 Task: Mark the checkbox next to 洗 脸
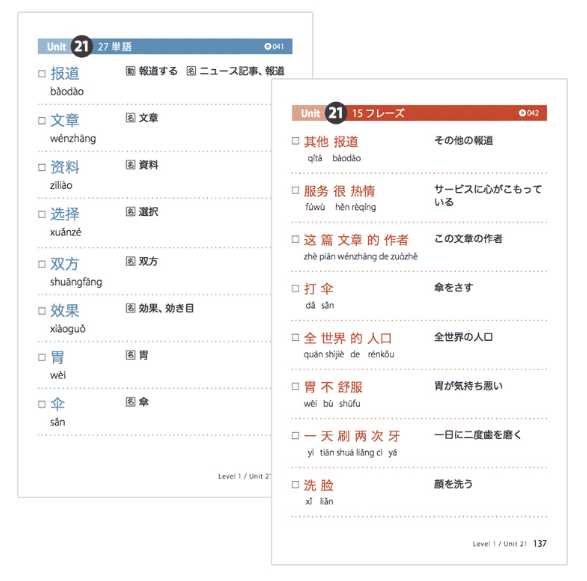coord(296,485)
